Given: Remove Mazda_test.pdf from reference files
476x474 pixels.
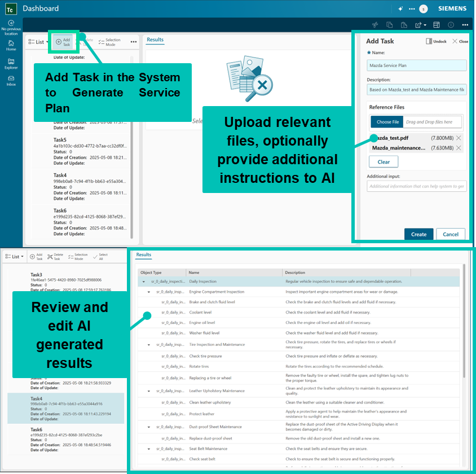Looking at the screenshot, I should click(459, 138).
